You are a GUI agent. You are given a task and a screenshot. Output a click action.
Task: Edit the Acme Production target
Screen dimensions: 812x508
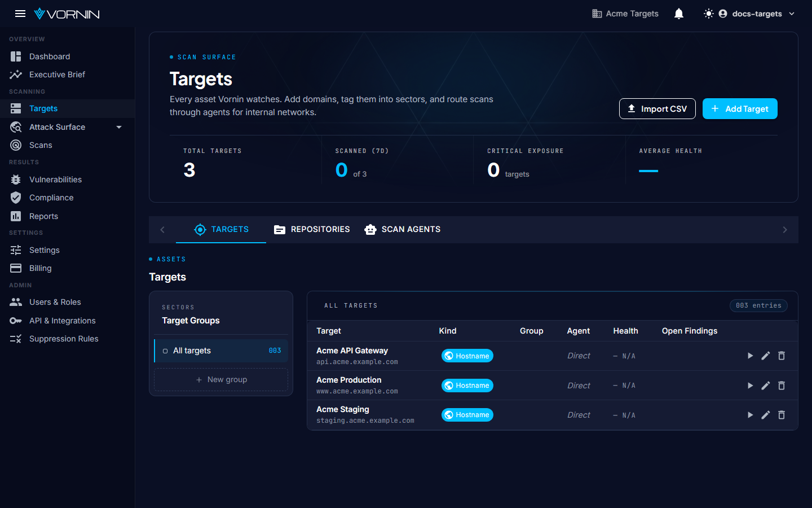click(765, 386)
